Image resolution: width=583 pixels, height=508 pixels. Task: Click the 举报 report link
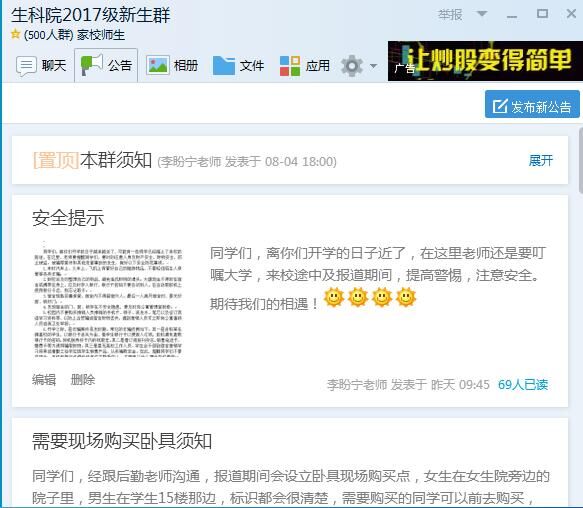(x=450, y=15)
